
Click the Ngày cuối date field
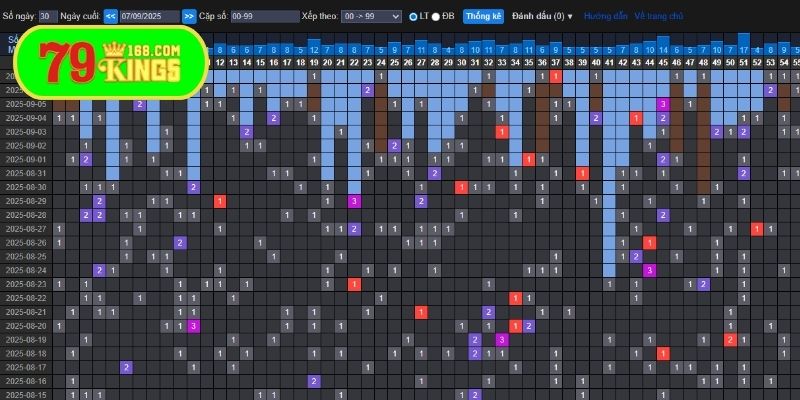tap(150, 17)
